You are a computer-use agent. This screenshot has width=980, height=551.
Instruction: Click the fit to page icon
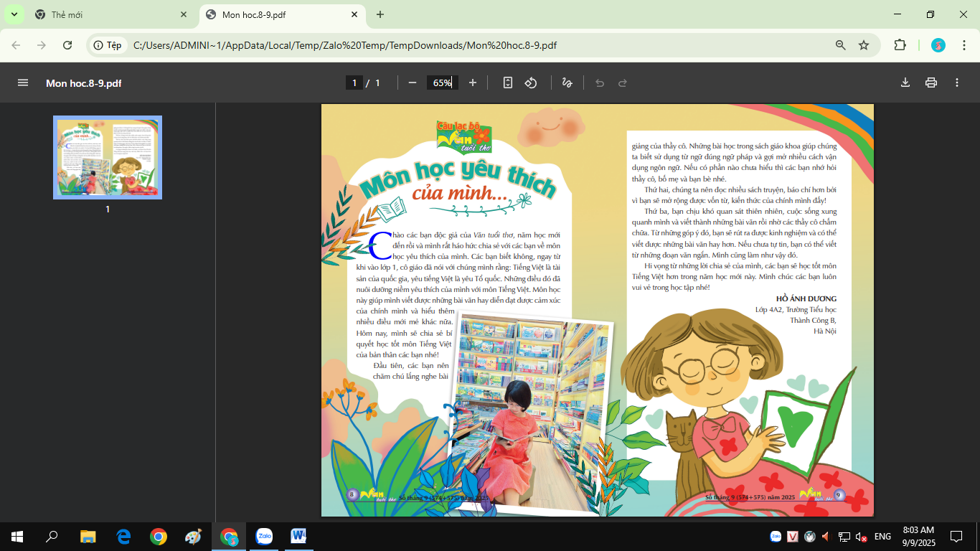click(508, 83)
